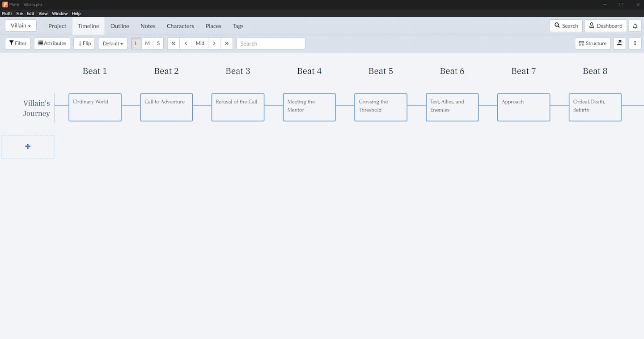This screenshot has width=644, height=339.
Task: Flip the timeline orientation
Action: (85, 43)
